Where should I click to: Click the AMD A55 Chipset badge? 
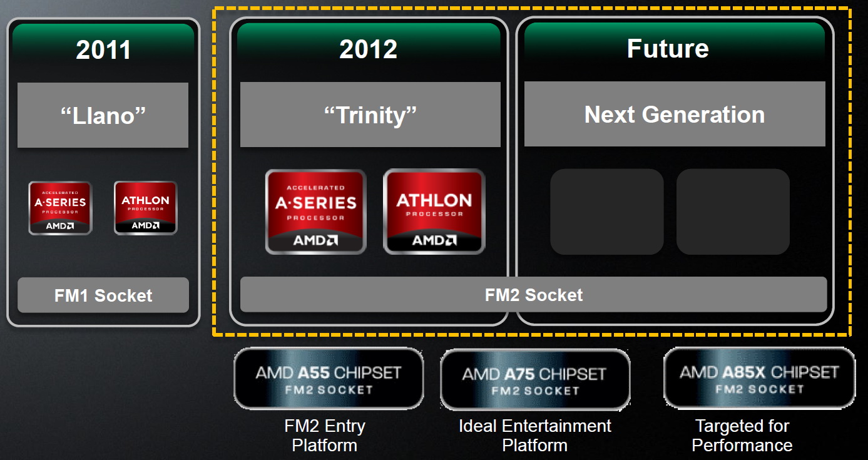[329, 379]
